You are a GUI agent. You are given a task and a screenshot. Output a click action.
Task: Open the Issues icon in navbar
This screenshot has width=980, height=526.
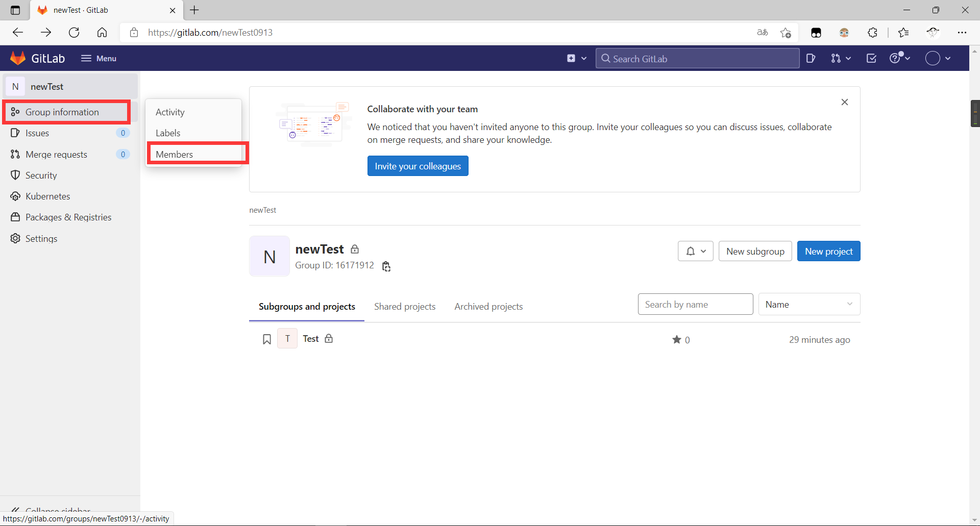[811, 58]
